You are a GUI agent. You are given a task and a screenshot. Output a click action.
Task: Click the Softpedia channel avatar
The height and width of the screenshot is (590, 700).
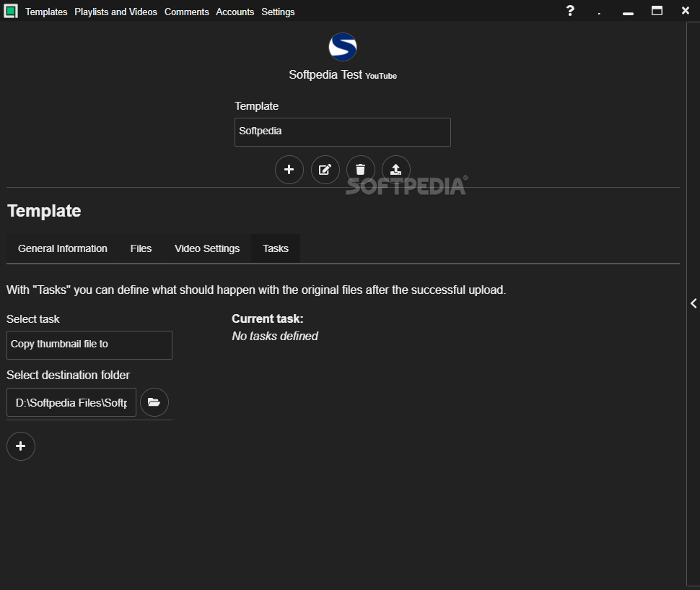point(342,47)
